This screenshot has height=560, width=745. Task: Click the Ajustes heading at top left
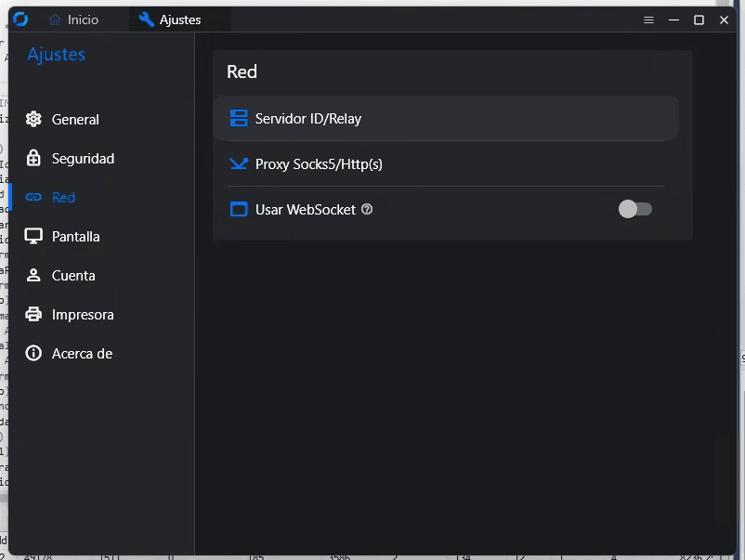click(57, 55)
